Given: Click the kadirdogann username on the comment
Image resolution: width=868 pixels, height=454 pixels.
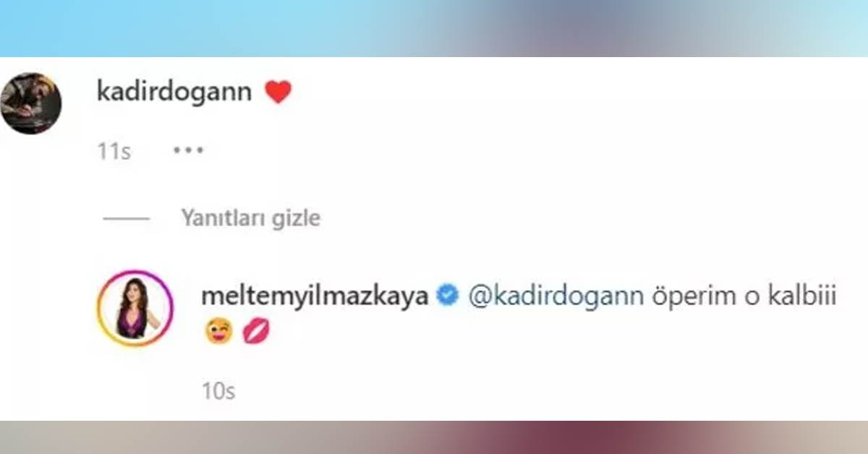Looking at the screenshot, I should point(174,93).
